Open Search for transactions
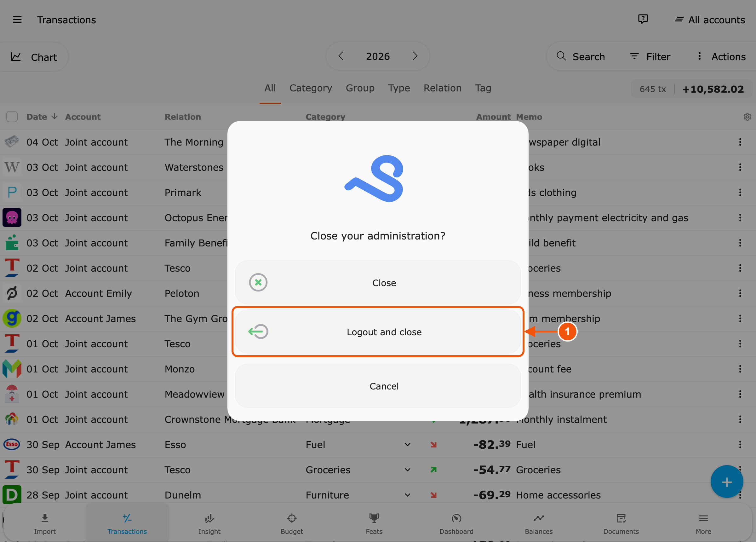 click(581, 56)
